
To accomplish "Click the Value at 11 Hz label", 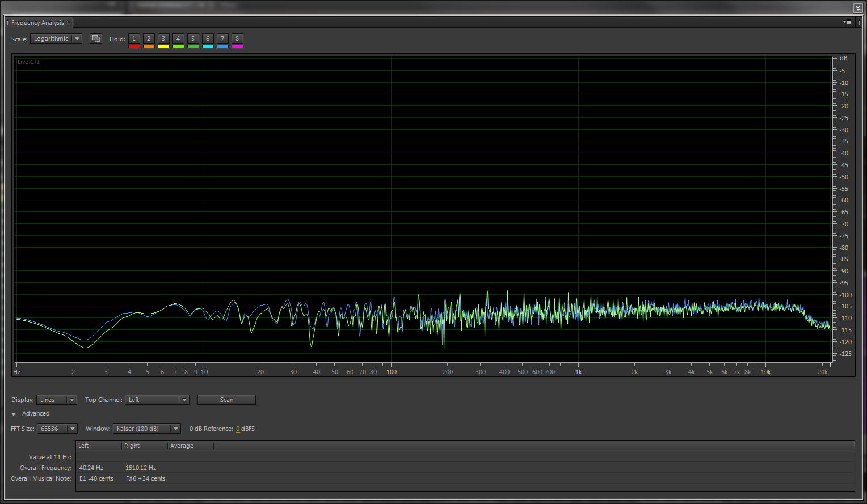I will [50, 457].
